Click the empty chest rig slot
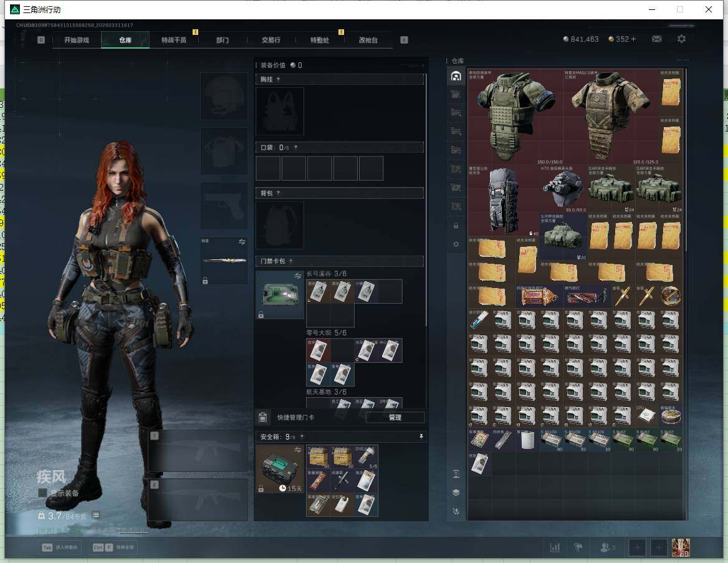The width and height of the screenshot is (728, 563). [280, 112]
